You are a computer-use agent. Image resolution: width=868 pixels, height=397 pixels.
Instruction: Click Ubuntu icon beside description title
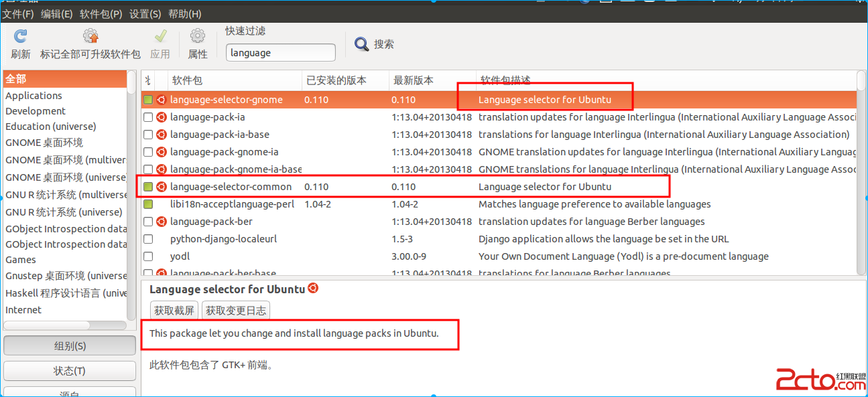click(313, 289)
